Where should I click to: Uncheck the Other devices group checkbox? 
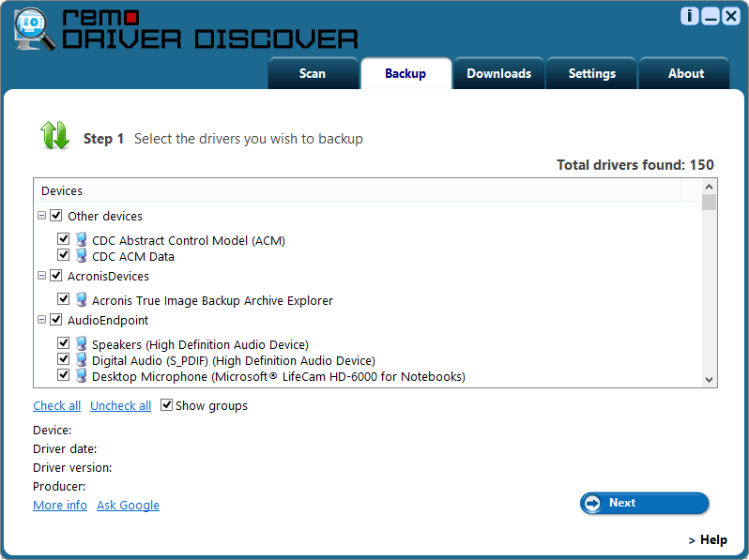coord(56,216)
